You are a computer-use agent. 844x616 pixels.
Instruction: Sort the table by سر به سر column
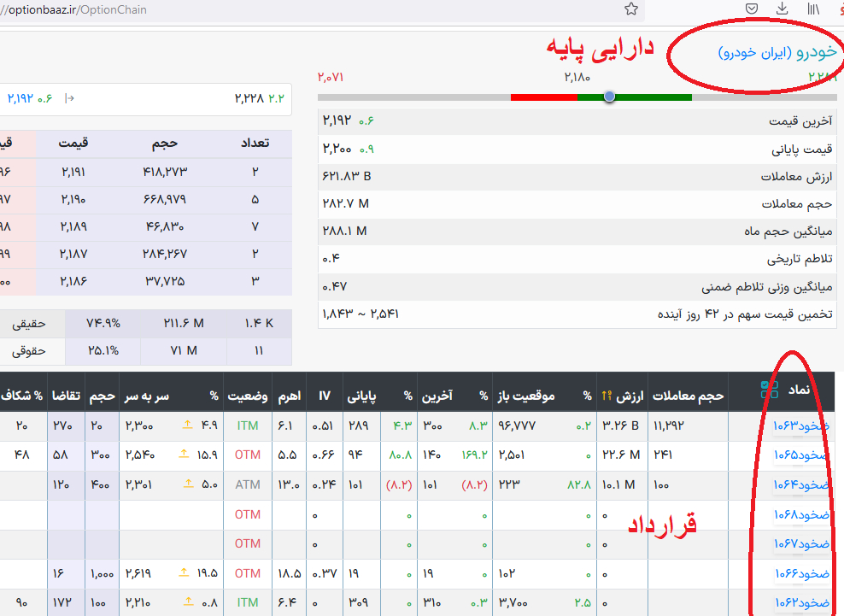coord(146,396)
